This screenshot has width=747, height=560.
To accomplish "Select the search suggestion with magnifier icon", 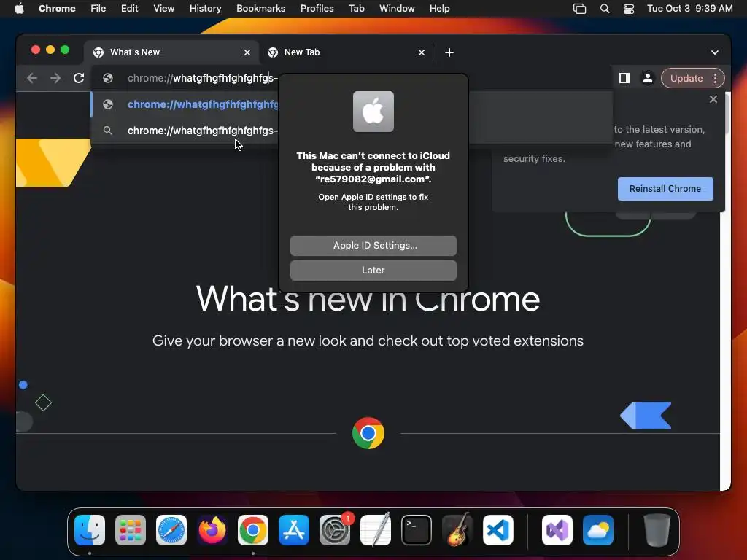I will tap(185, 131).
